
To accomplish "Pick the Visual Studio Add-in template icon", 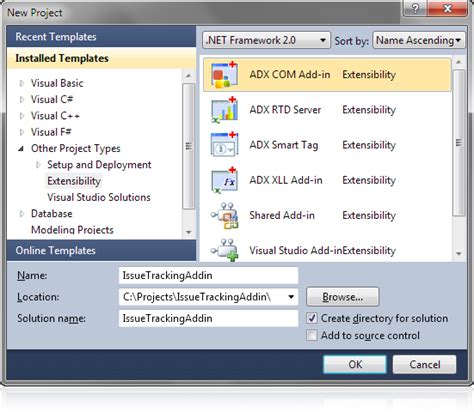I will (224, 250).
